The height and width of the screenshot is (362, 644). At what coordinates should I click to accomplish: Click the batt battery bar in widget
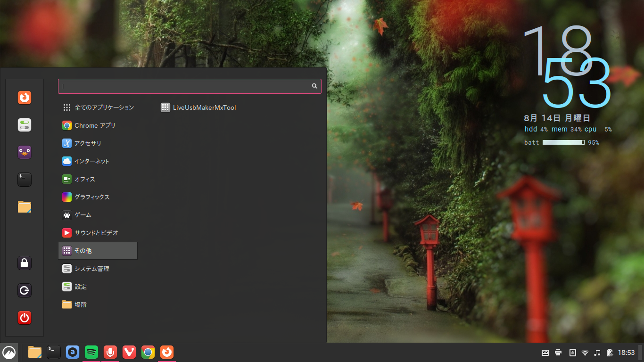coord(563,142)
